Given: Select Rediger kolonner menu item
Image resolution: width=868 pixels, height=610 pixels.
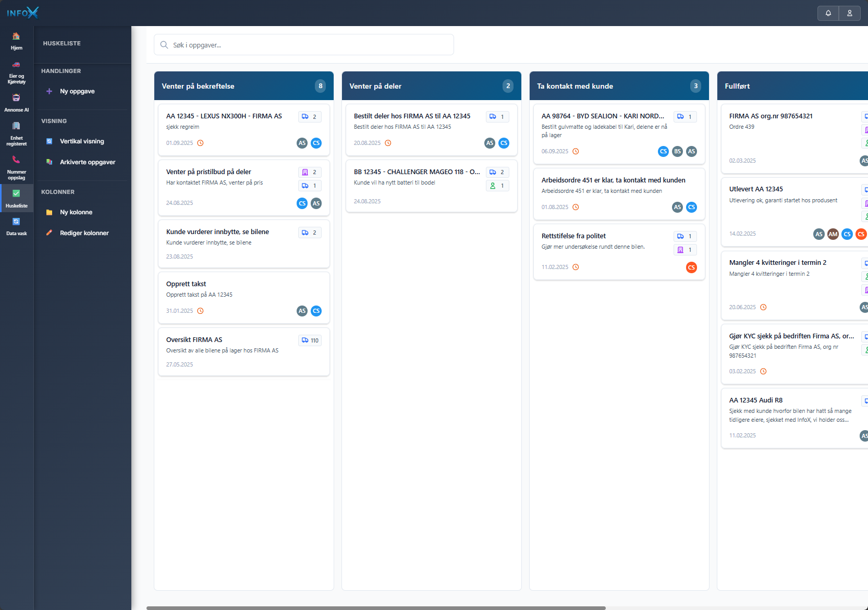Looking at the screenshot, I should (x=84, y=233).
